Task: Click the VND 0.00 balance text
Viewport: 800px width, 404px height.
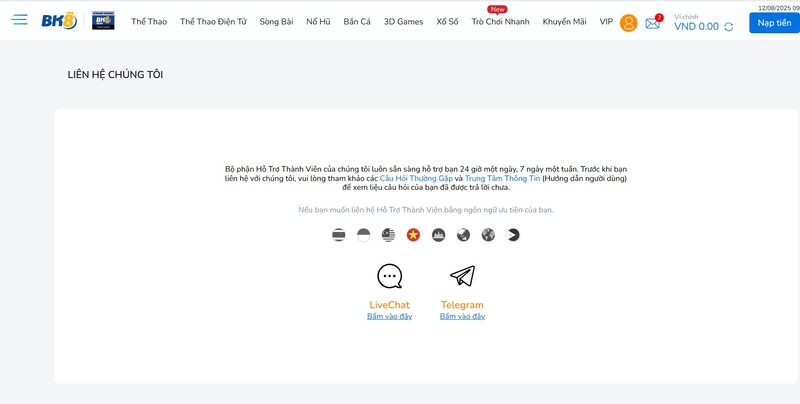Action: [696, 27]
